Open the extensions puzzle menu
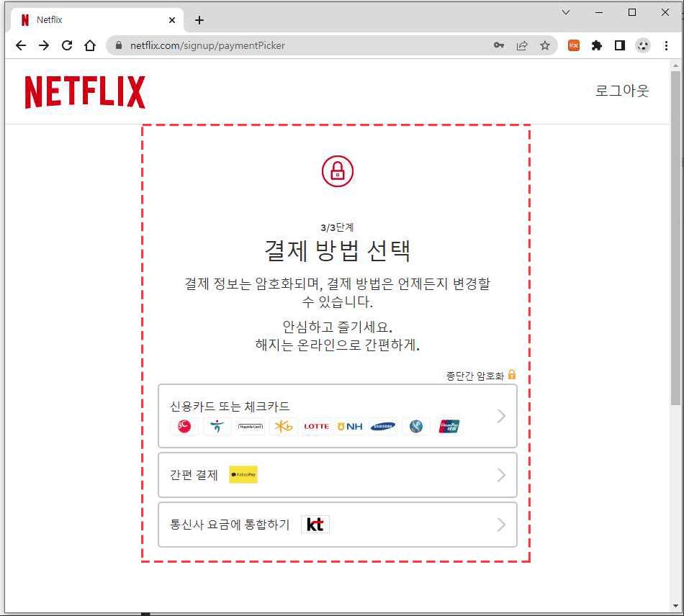The image size is (684, 616). [597, 45]
